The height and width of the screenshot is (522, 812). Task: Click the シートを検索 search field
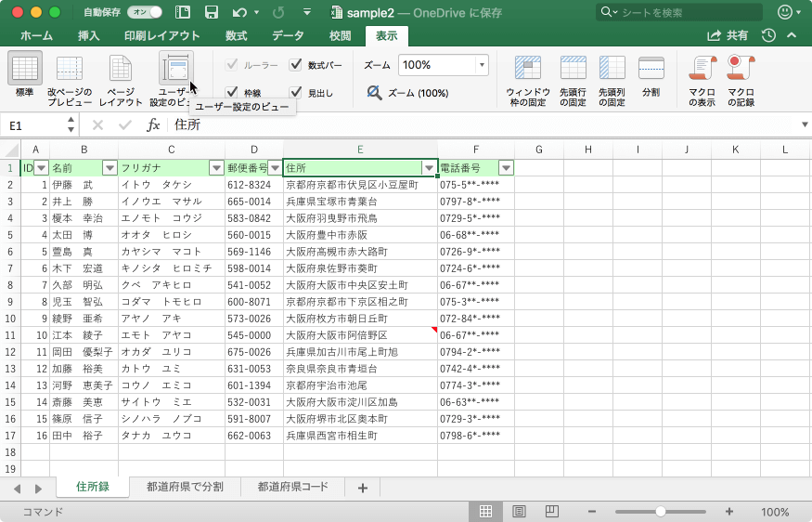(679, 12)
